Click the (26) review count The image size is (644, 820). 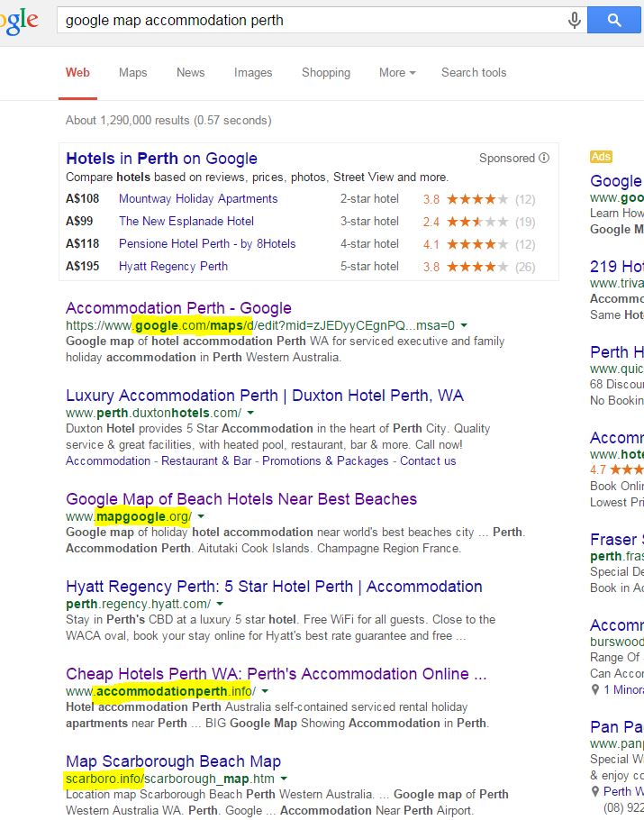pyautogui.click(x=525, y=268)
